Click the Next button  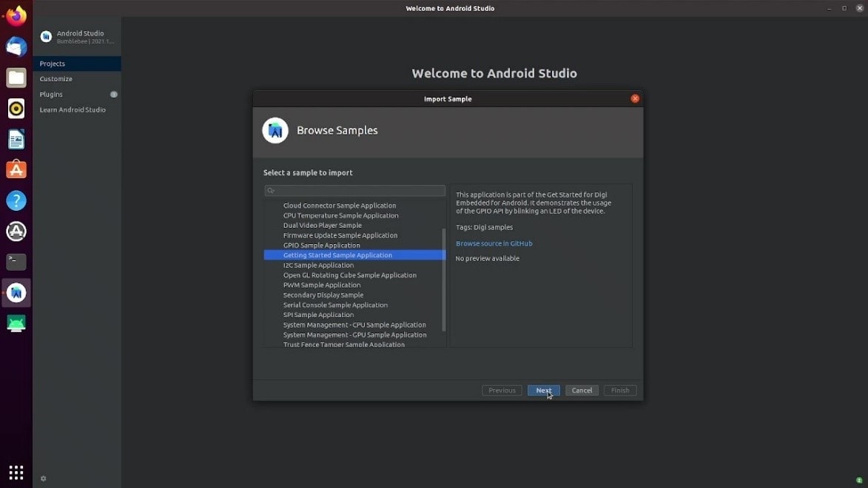(x=543, y=390)
